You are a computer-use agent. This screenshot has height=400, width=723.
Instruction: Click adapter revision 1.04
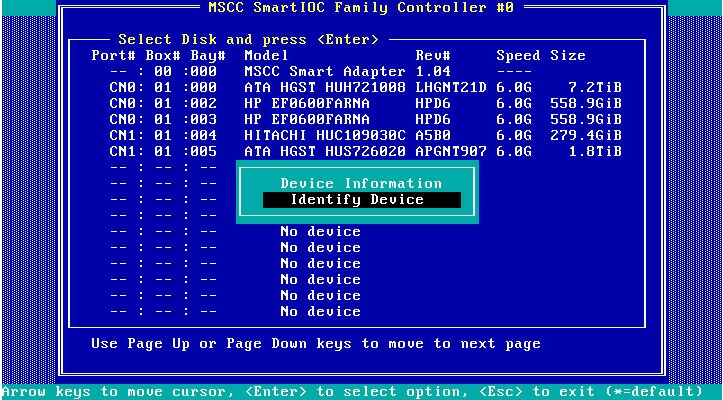pyautogui.click(x=433, y=72)
